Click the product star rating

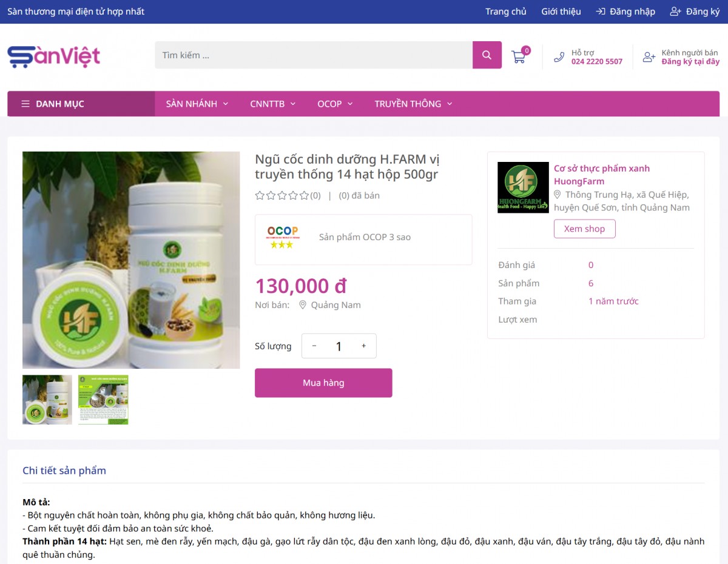point(282,195)
